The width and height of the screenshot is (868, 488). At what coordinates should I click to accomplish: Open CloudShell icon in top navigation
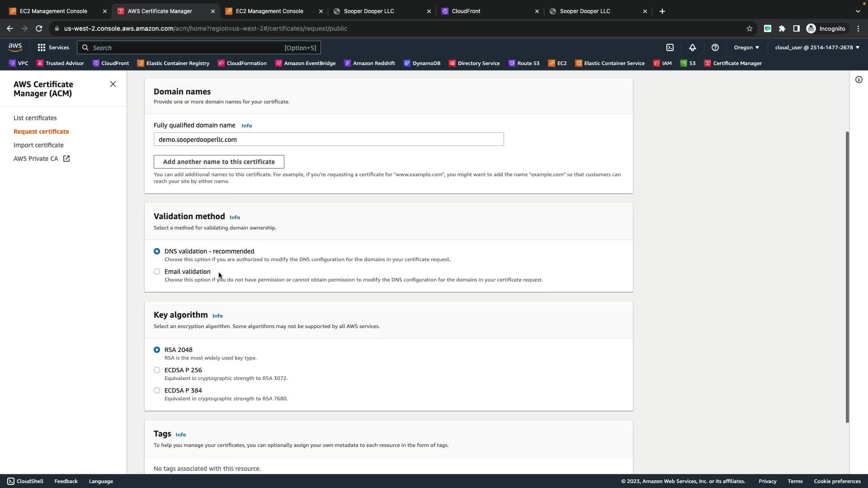(x=670, y=47)
